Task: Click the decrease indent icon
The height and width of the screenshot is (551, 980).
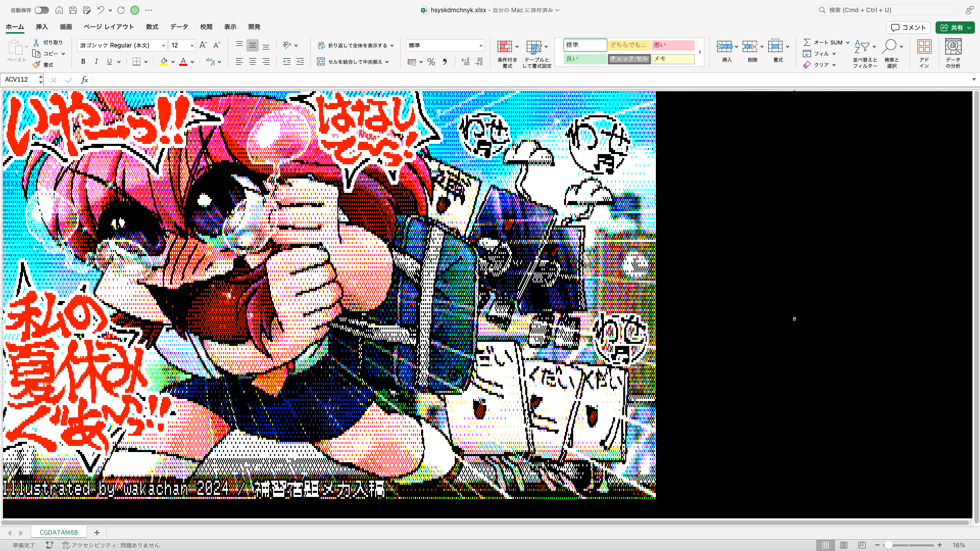Action: [x=287, y=62]
